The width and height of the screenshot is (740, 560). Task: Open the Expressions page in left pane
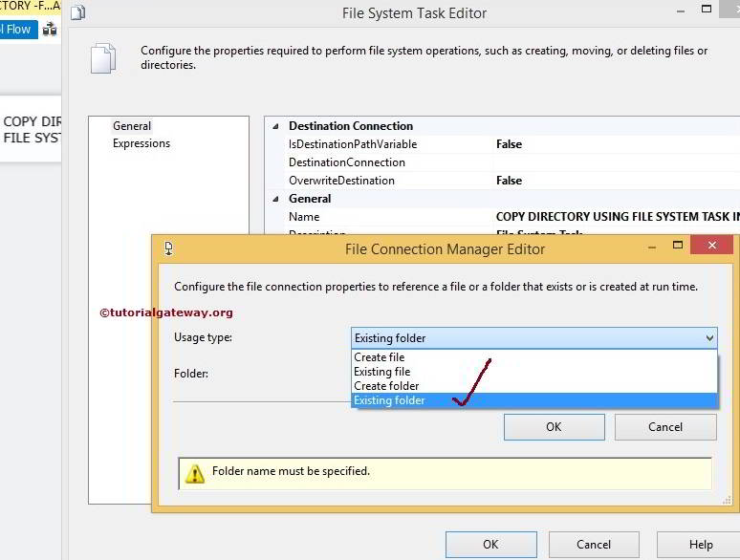coord(141,143)
